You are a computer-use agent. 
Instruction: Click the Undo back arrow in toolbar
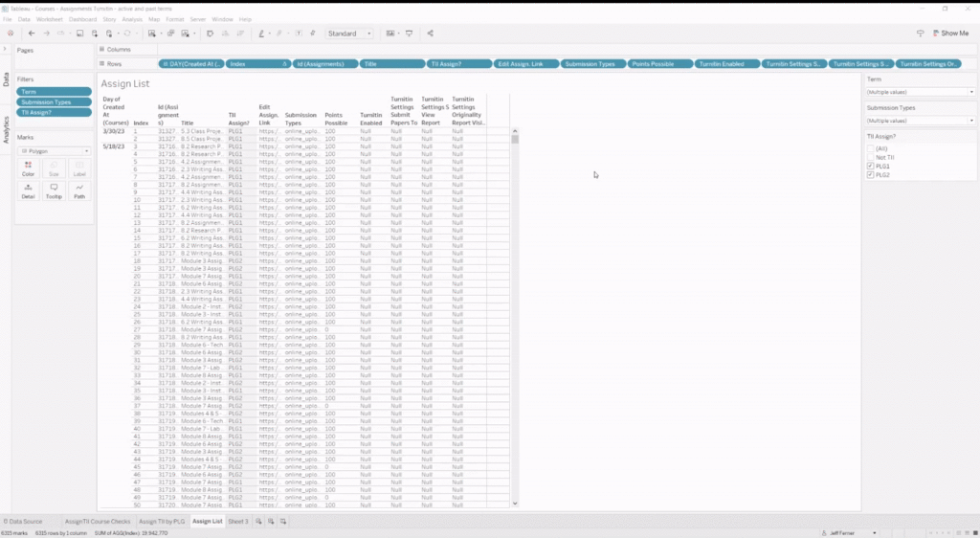(32, 34)
